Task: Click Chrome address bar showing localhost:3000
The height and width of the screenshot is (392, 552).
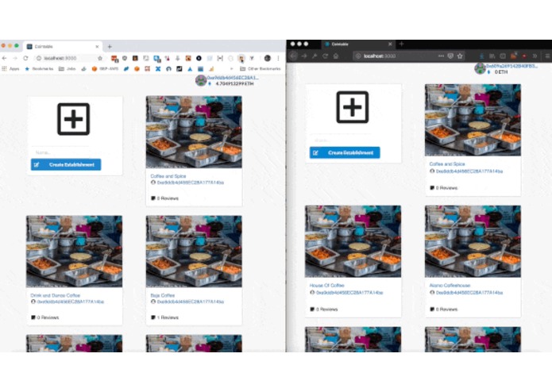Action: click(x=68, y=58)
